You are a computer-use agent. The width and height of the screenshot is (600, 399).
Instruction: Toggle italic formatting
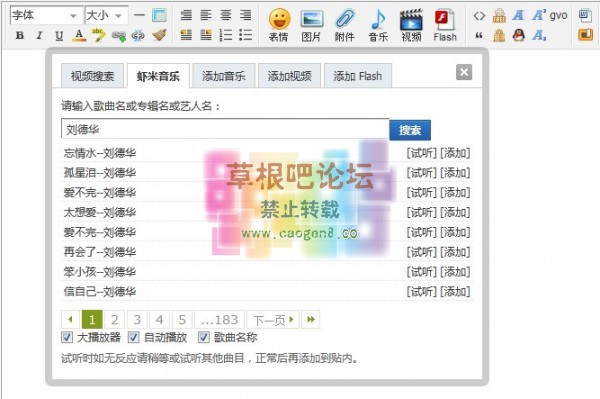[39, 36]
